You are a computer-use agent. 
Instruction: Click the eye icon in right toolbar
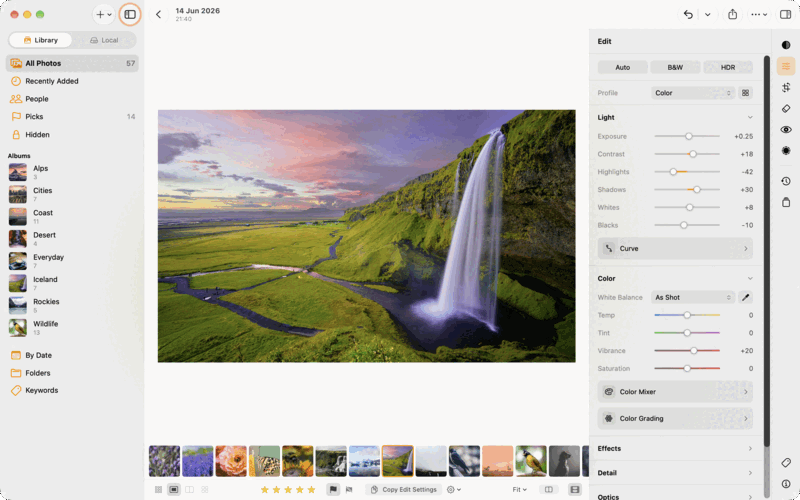786,130
